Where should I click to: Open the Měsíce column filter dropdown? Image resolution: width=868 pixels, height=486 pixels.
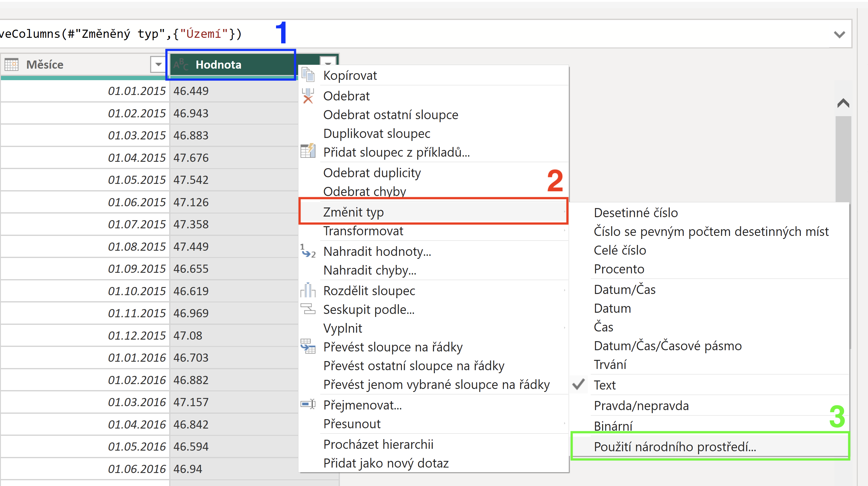coord(158,64)
